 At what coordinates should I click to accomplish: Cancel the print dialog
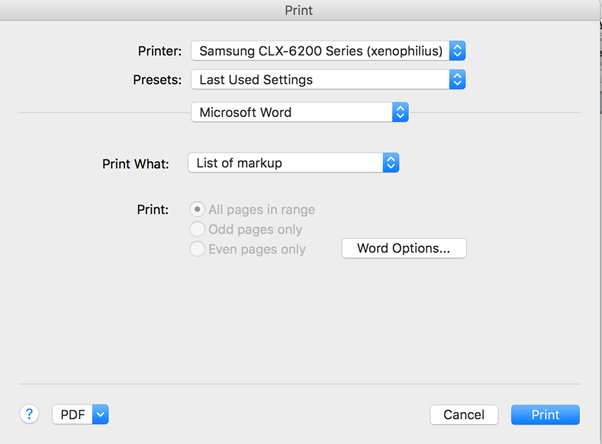(464, 414)
